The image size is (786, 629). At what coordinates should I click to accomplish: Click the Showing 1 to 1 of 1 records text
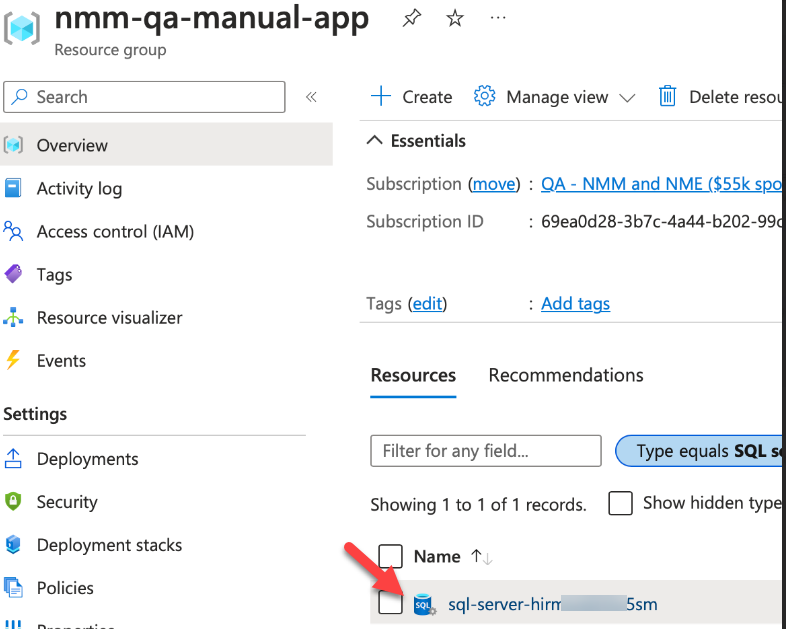[x=478, y=505]
